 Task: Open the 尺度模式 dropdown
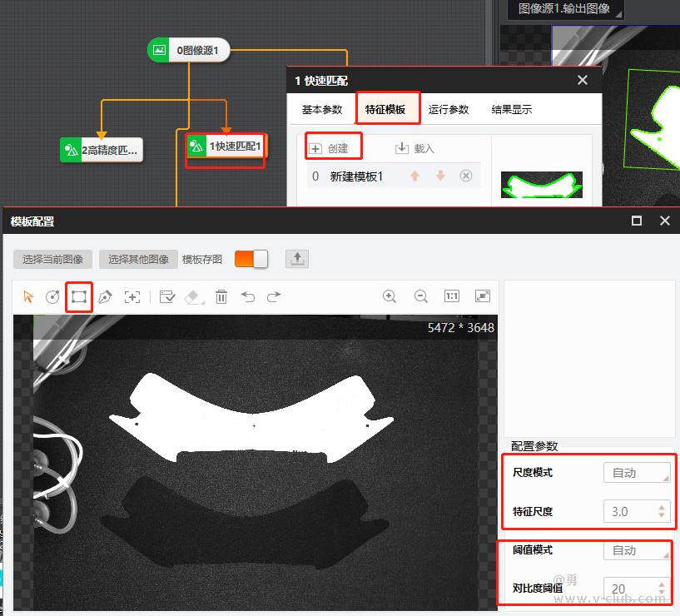pyautogui.click(x=637, y=473)
